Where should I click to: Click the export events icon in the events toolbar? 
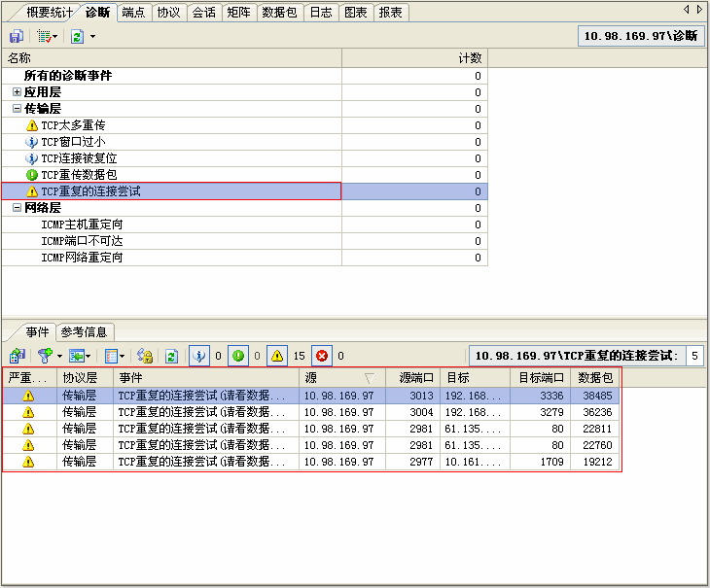18,356
